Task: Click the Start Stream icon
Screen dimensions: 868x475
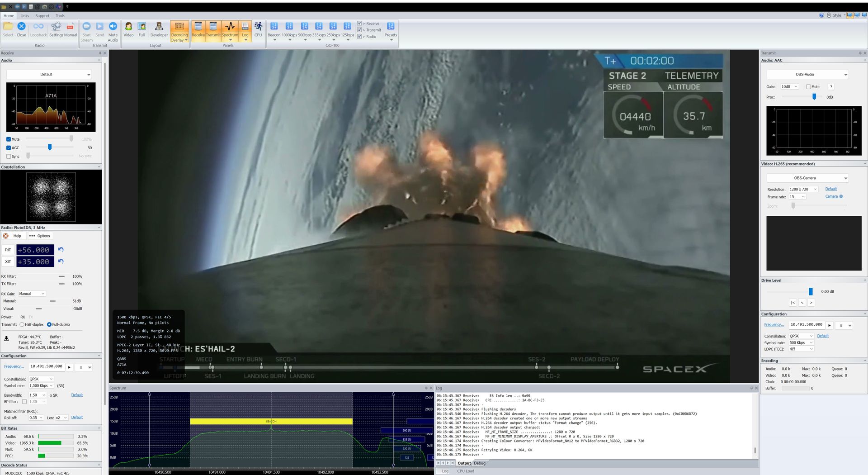Action: click(x=86, y=27)
